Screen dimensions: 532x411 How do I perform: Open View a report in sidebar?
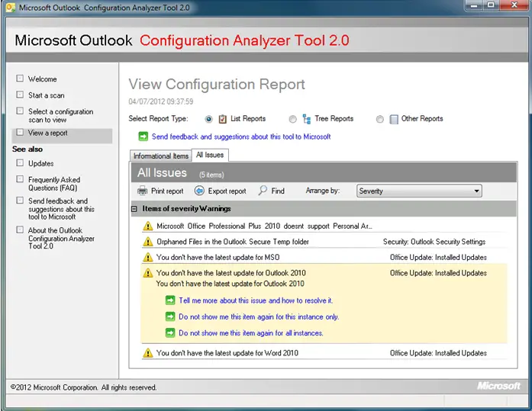[x=48, y=133]
